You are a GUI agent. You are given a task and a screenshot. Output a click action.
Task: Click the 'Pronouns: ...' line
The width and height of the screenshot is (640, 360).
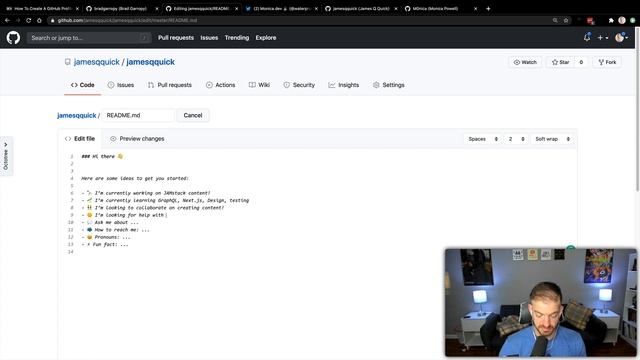click(x=106, y=237)
